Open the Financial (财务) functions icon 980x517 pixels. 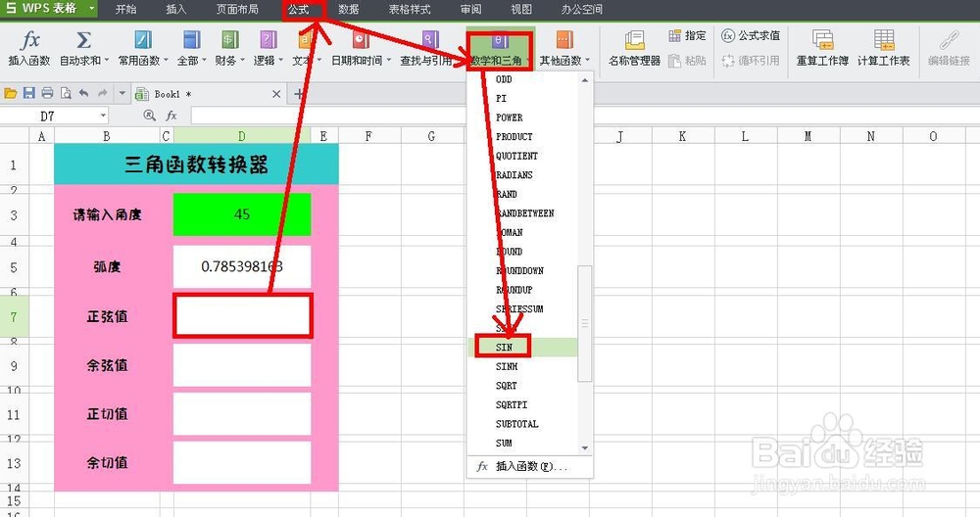(230, 40)
